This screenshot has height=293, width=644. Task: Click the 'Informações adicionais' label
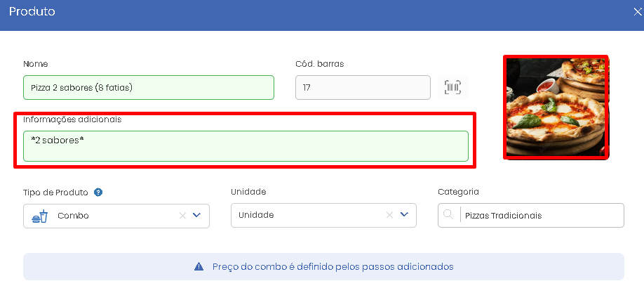[72, 119]
